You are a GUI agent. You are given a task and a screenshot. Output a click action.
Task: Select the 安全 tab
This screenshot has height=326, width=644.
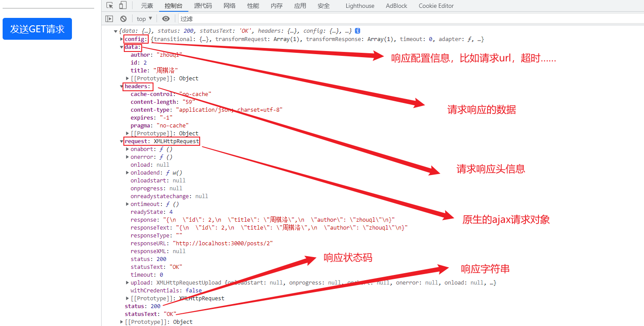[x=324, y=6]
